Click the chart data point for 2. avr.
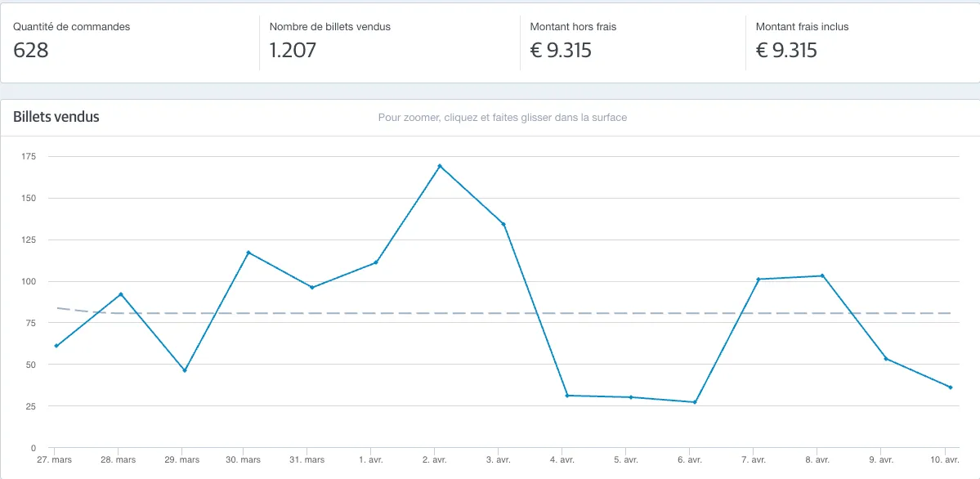Image resolution: width=980 pixels, height=479 pixels. 440,166
